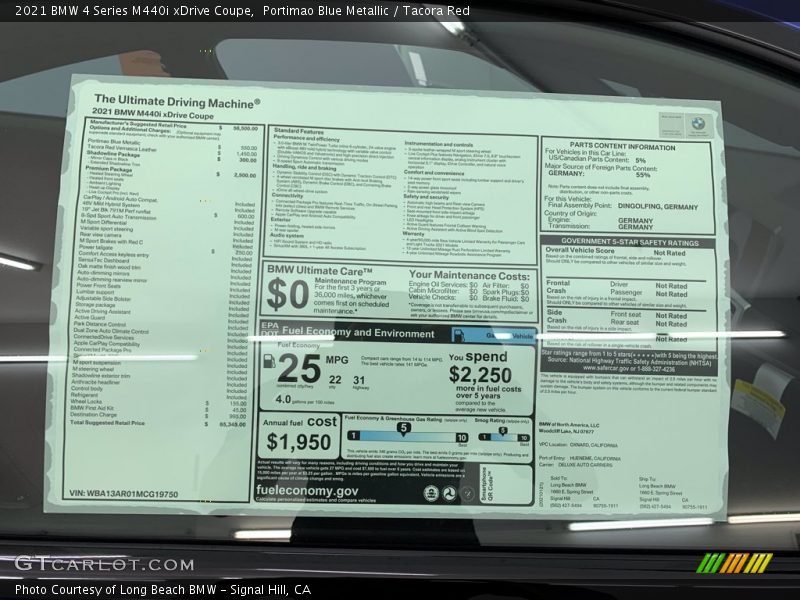Click the '31' highway MPG value
Image resolution: width=800 pixels, height=600 pixels.
[359, 380]
